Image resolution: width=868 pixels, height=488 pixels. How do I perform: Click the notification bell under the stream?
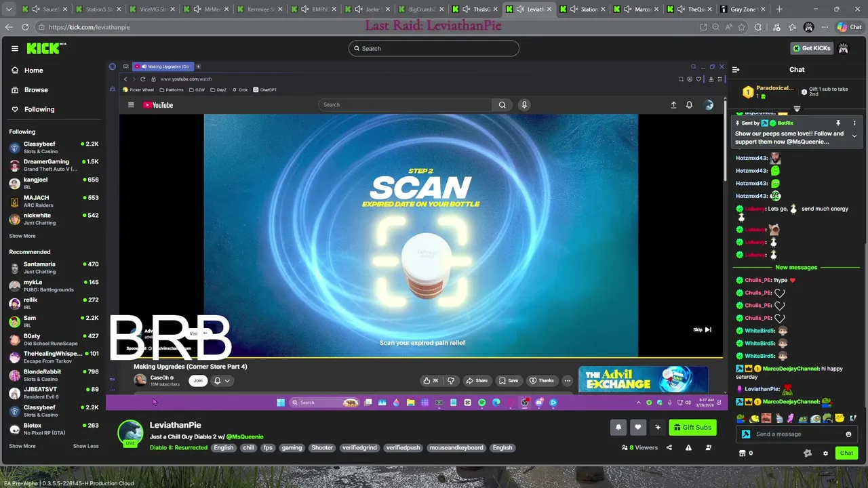pyautogui.click(x=618, y=427)
